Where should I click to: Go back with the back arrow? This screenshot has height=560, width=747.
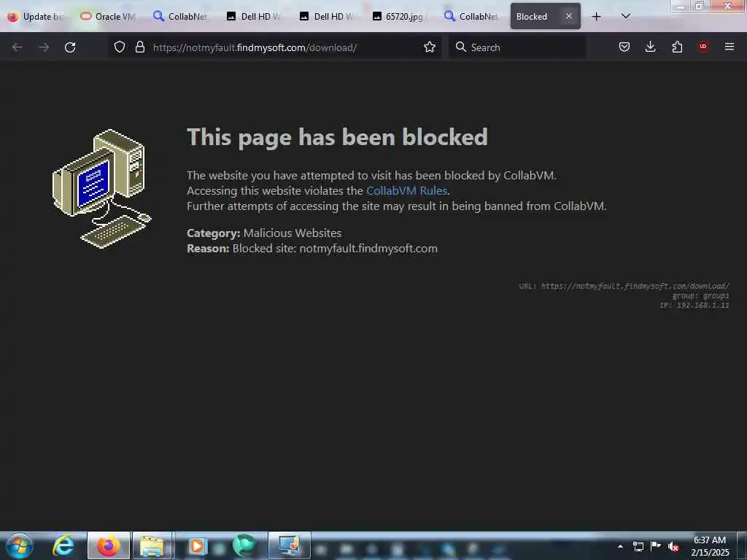click(x=18, y=47)
